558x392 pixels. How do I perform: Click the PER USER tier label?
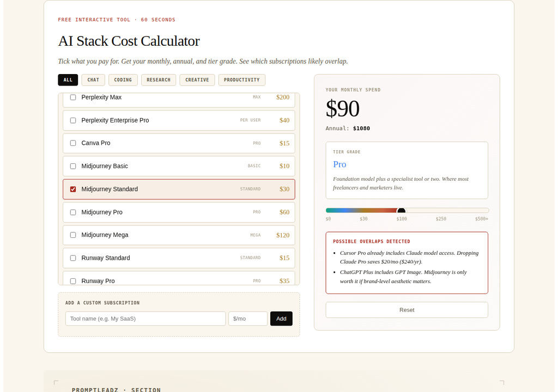[x=250, y=120]
